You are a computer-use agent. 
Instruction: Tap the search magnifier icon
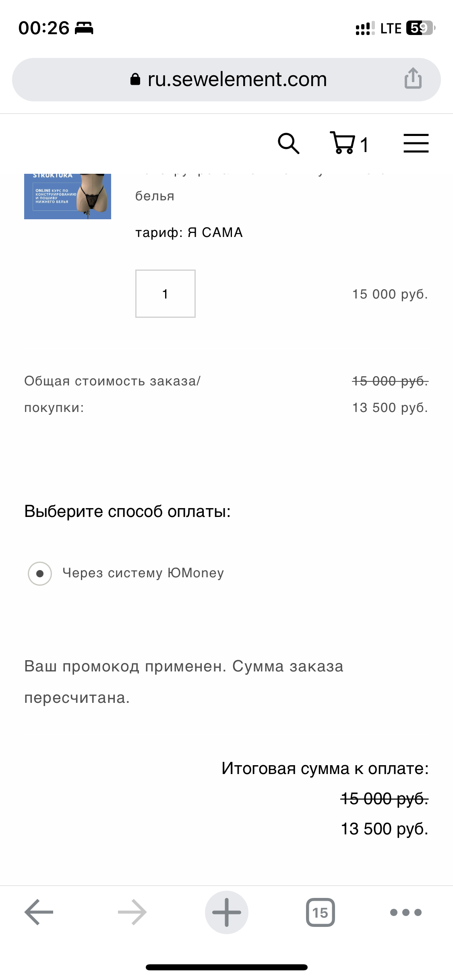[x=289, y=143]
